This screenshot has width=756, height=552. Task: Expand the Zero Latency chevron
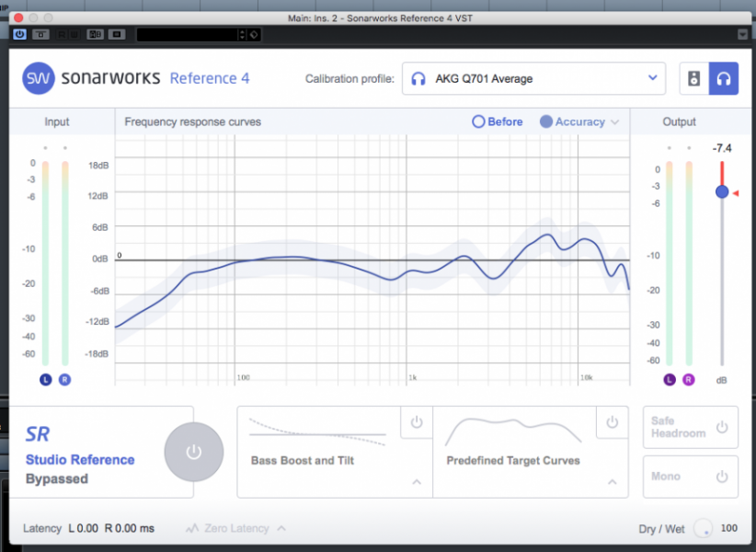point(281,528)
